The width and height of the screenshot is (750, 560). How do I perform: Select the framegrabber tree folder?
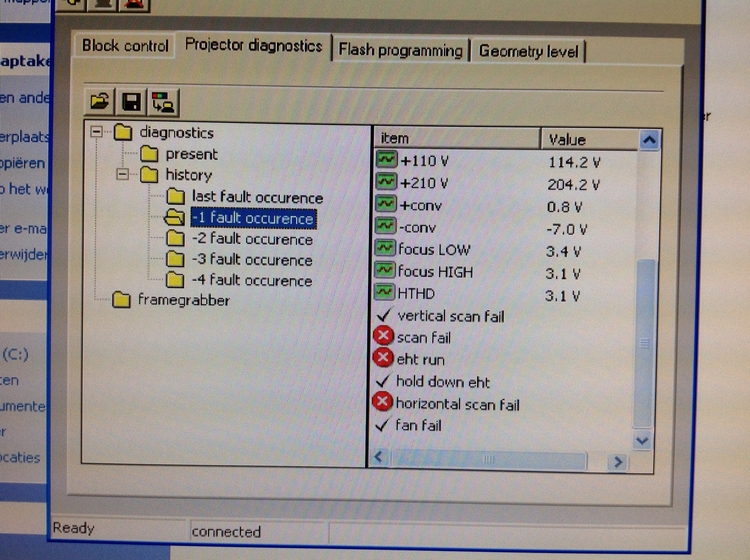point(183,300)
